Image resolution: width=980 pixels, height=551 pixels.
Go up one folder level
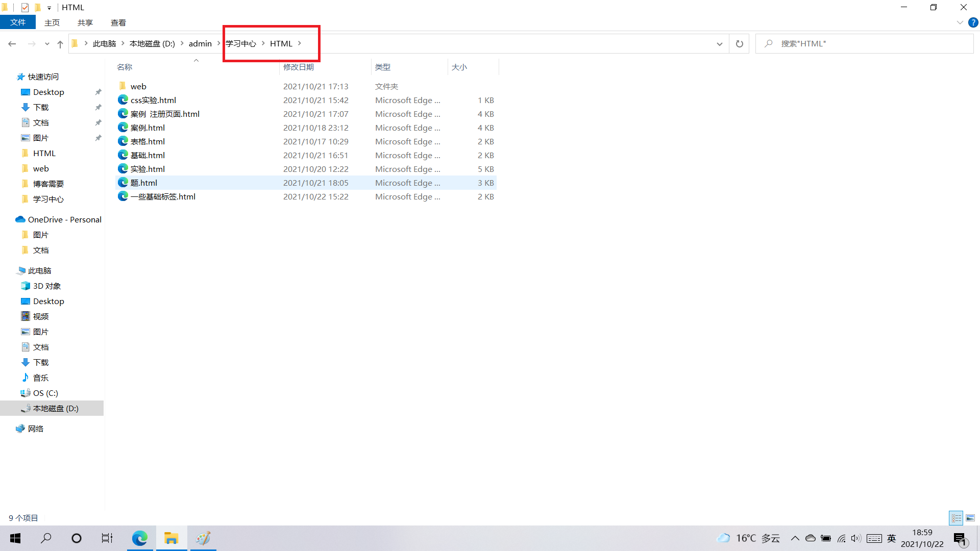click(x=60, y=44)
